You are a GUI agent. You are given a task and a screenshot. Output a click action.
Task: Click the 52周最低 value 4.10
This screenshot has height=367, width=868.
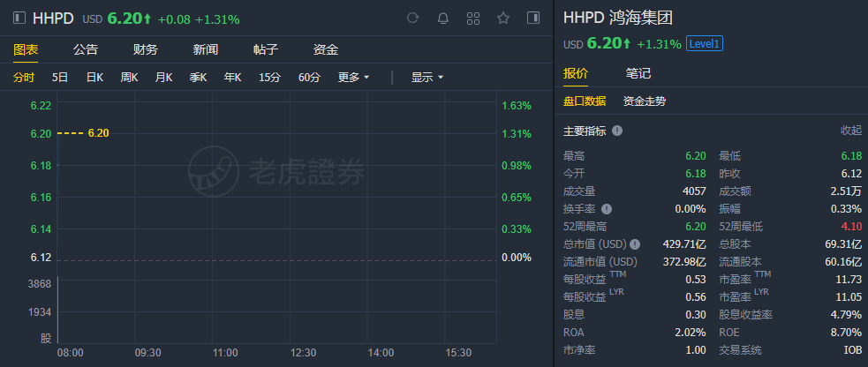[851, 227]
